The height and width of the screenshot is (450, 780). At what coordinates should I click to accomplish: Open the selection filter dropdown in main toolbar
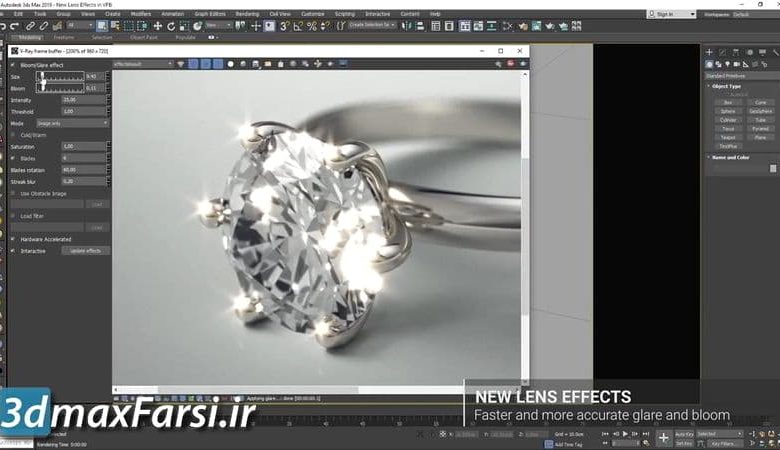coord(80,26)
